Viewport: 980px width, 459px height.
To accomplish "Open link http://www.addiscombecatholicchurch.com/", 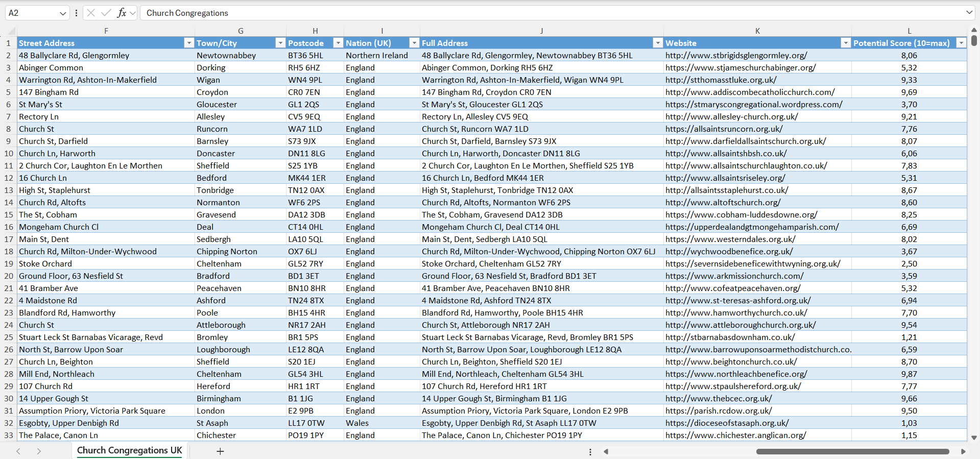I will point(750,92).
